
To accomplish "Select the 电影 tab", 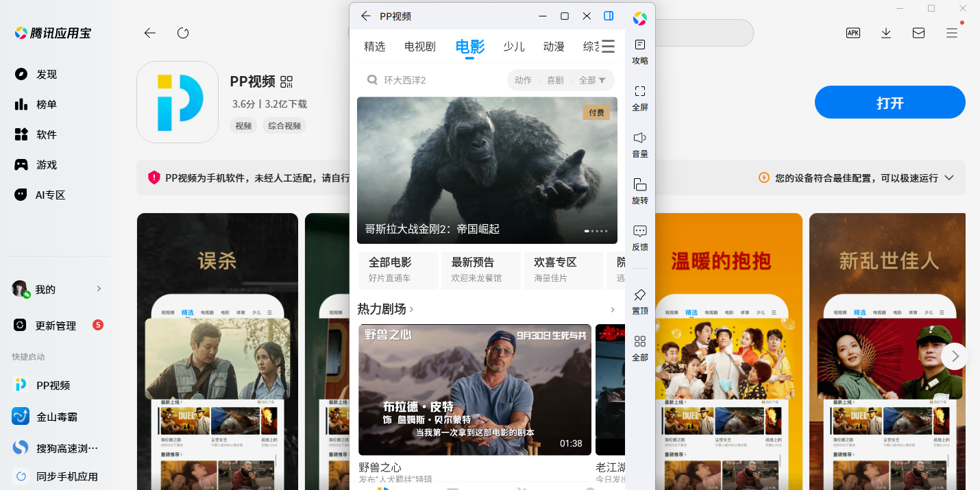I will (x=470, y=47).
